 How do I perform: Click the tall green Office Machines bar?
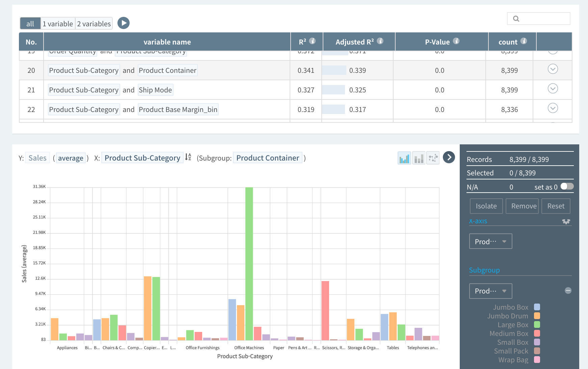point(249,264)
